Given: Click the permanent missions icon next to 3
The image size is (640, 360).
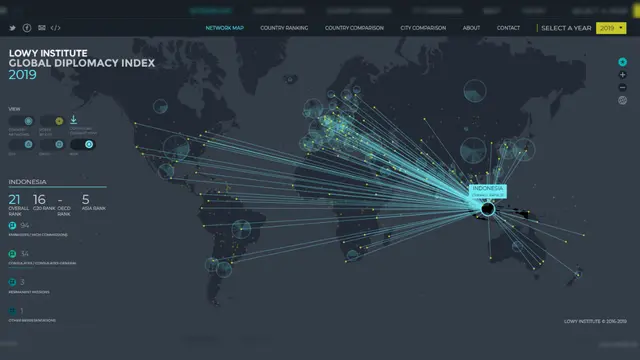Looking at the screenshot, I should click(x=12, y=282).
